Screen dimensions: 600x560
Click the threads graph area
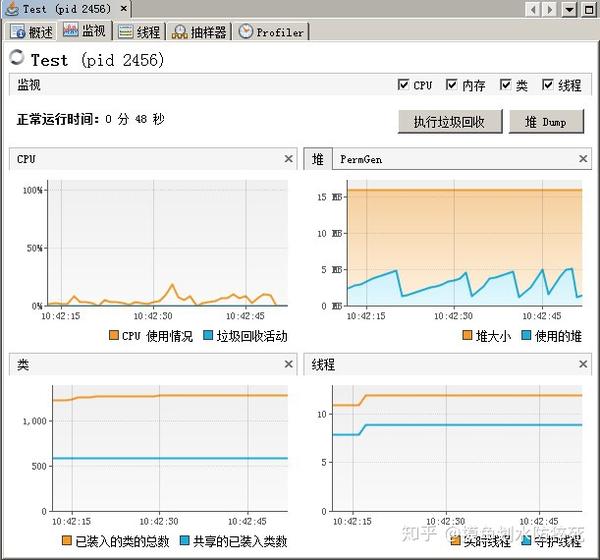(457, 448)
